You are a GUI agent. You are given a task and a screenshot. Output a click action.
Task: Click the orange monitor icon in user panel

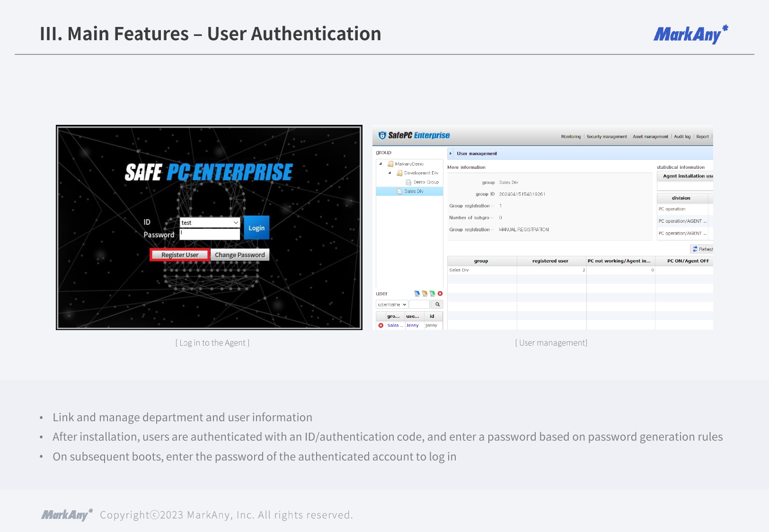coord(424,294)
